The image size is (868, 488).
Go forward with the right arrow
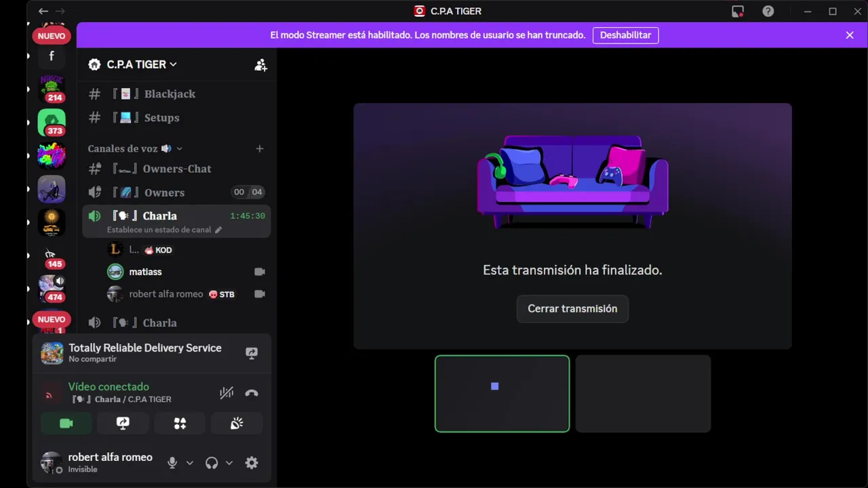pos(60,12)
